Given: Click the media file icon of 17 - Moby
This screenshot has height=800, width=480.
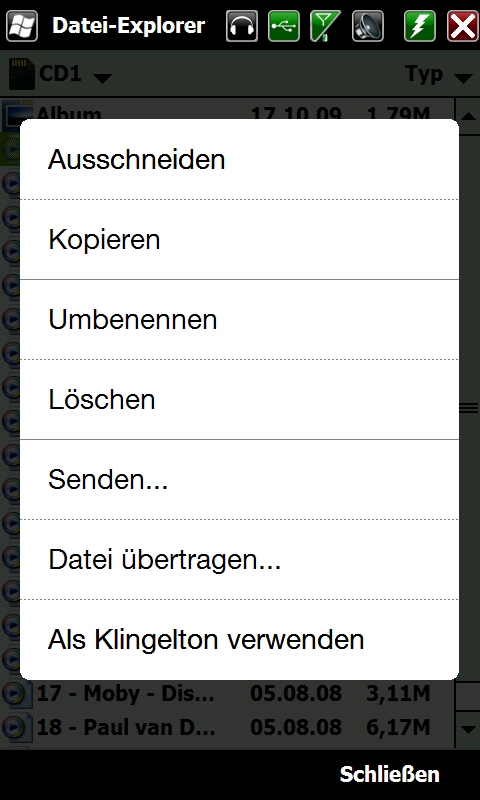Looking at the screenshot, I should 16,693.
